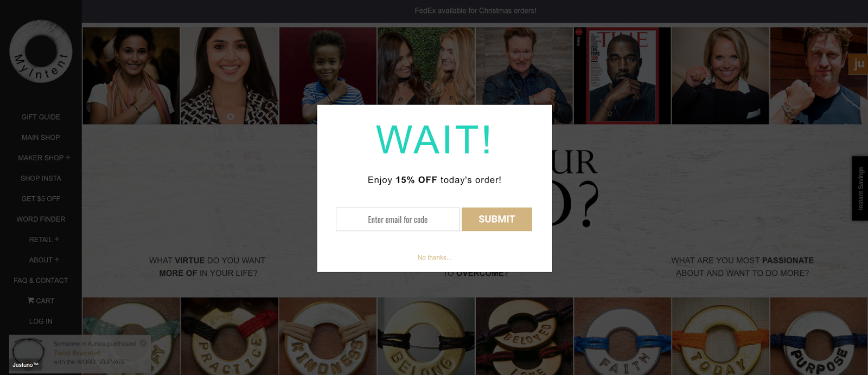The image size is (868, 375).
Task: Focus the Enter email for code field
Action: click(398, 219)
